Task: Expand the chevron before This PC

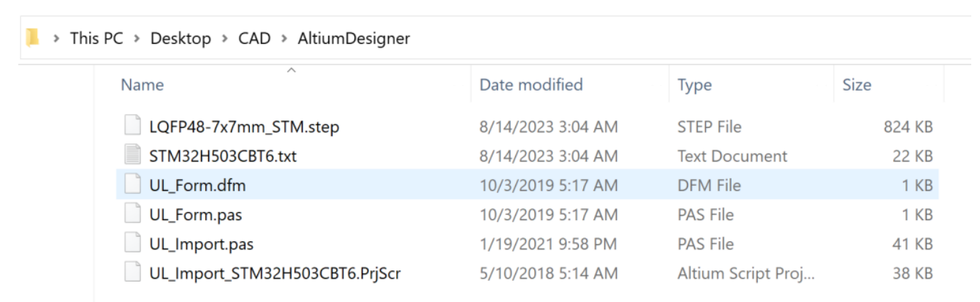Action: pyautogui.click(x=56, y=38)
